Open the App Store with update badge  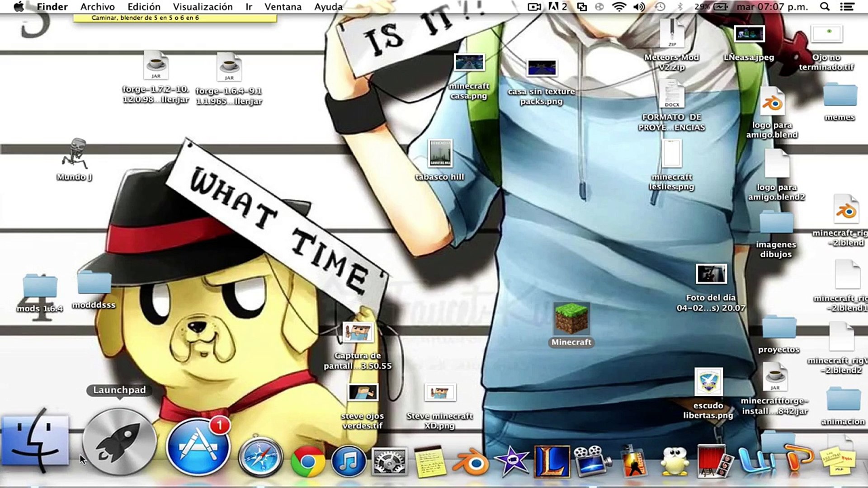(198, 447)
